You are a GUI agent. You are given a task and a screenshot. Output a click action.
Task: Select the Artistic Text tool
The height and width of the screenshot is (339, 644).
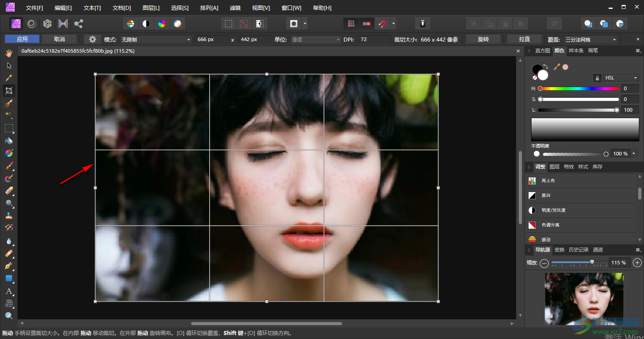[x=8, y=291]
